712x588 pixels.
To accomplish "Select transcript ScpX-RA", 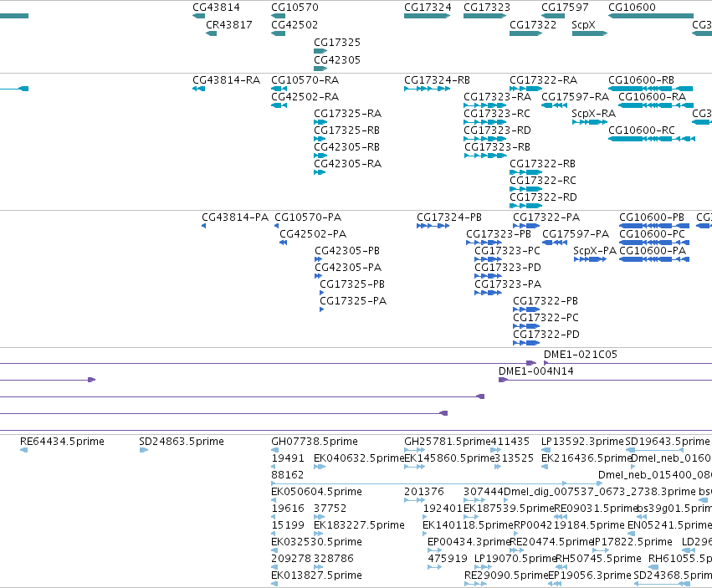I will click(593, 114).
